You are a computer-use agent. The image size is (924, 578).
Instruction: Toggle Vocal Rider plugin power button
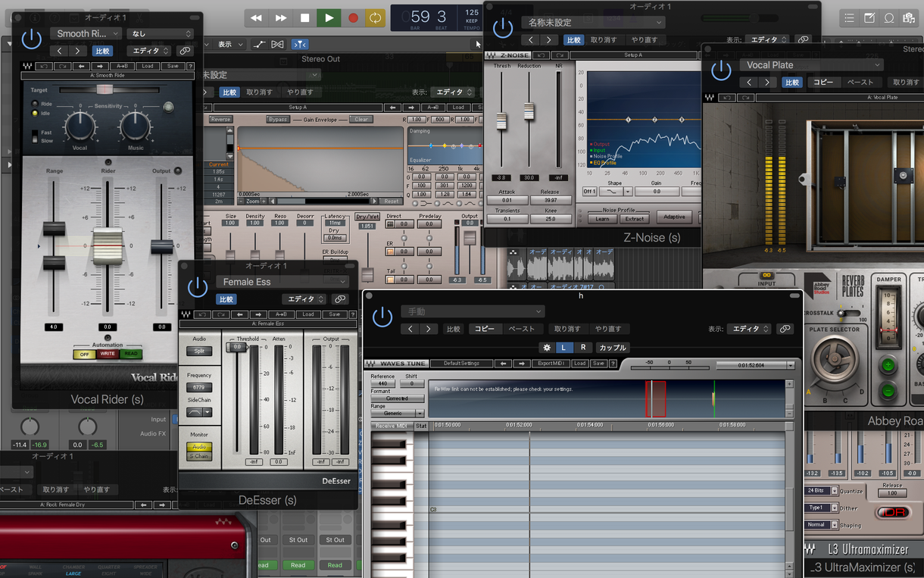pos(31,39)
